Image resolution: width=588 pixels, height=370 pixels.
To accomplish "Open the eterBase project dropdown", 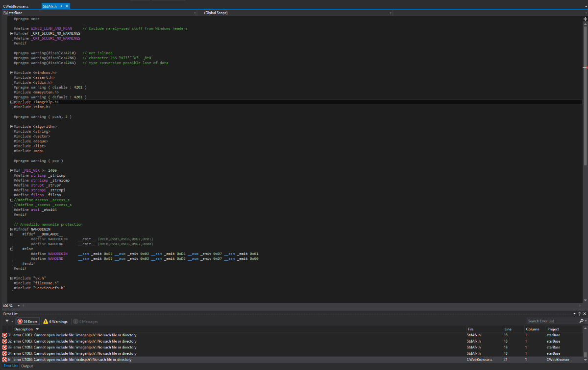I will click(195, 13).
